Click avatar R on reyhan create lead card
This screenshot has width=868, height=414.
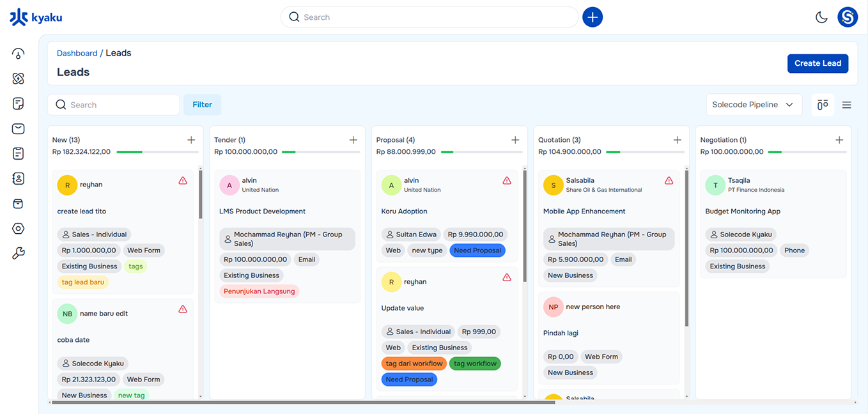point(67,185)
